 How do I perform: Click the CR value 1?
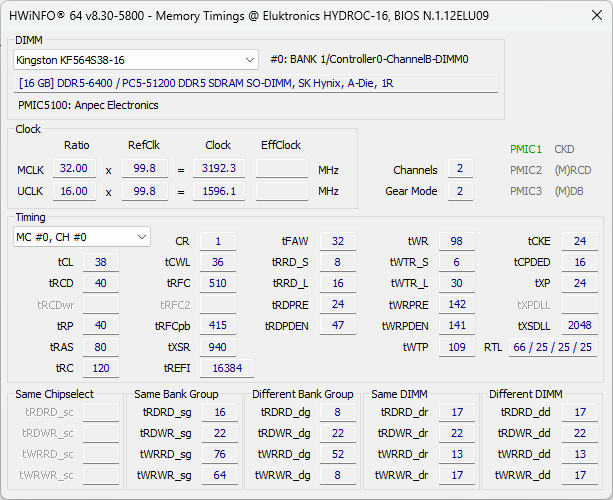tap(218, 241)
